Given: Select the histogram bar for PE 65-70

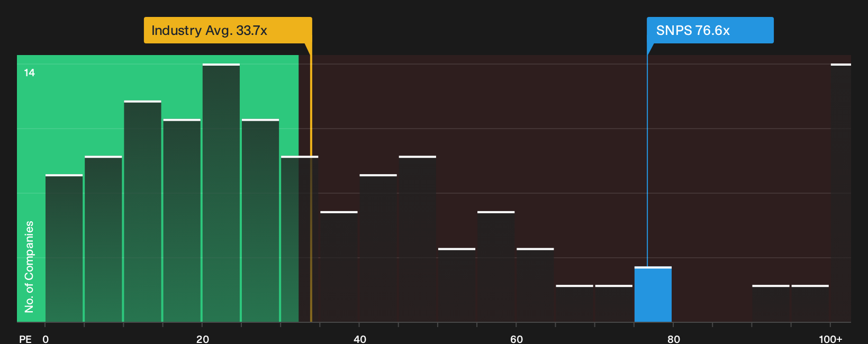Looking at the screenshot, I should [x=575, y=303].
